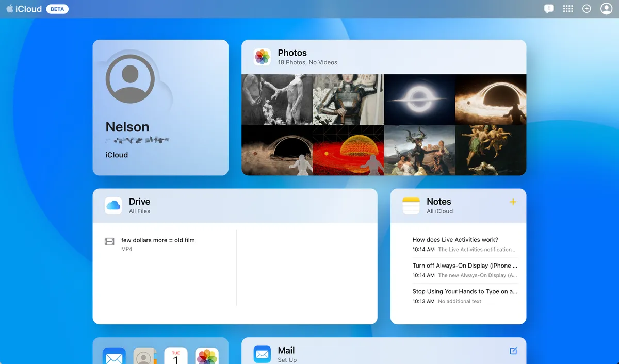
Task: Open the 'Stop Using Your Hands to Type' note
Action: tap(464, 296)
